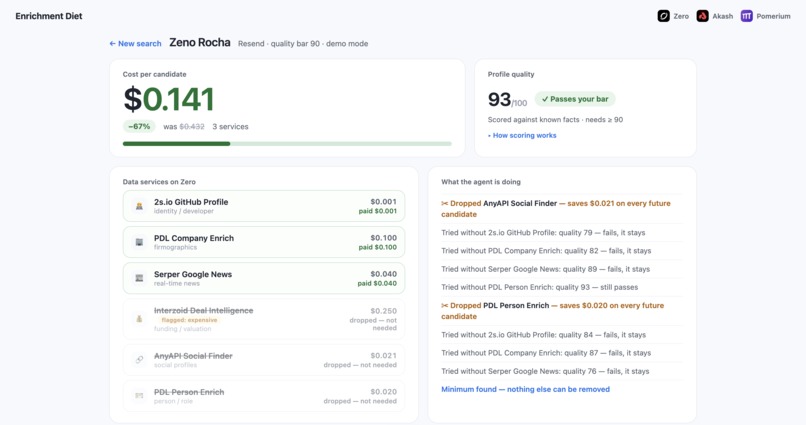
Task: Click the paid $0.100 amount
Action: [x=377, y=247]
